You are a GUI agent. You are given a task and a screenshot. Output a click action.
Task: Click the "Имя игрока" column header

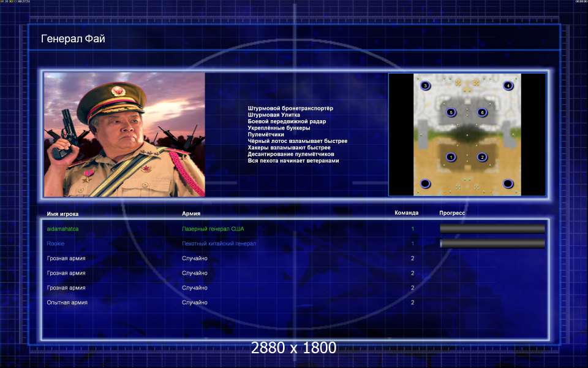(x=62, y=214)
